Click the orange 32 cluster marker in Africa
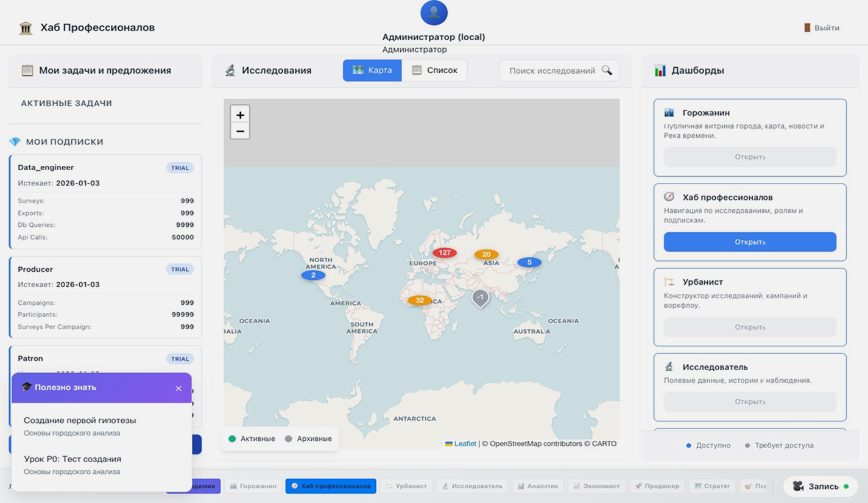The width and height of the screenshot is (868, 503). [x=419, y=300]
